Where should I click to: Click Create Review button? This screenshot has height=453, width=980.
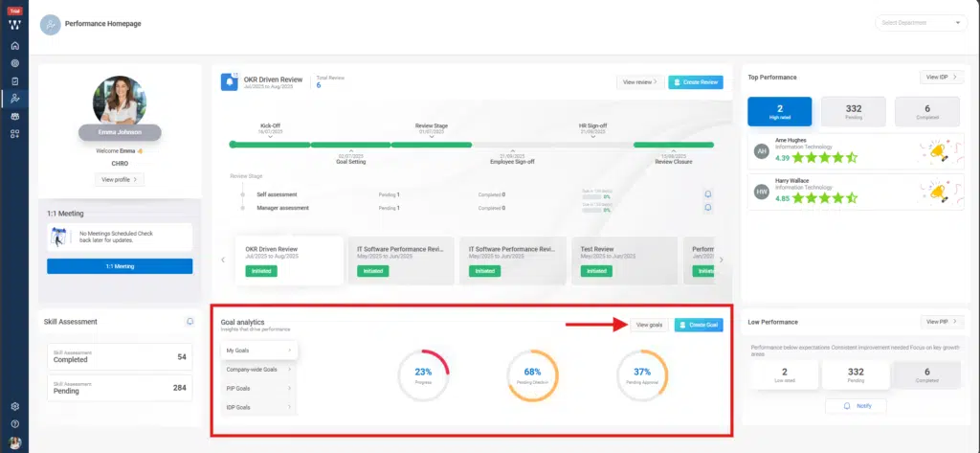pos(695,82)
